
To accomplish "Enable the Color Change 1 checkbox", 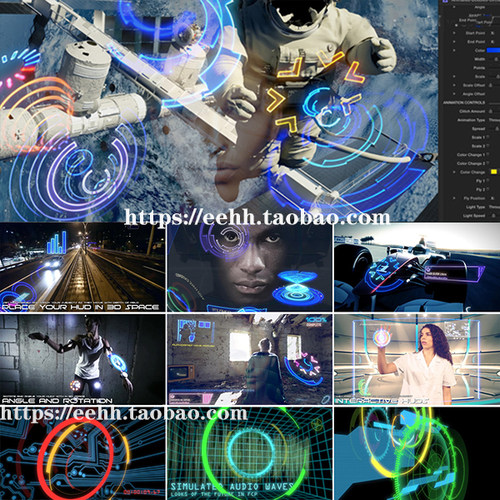I will click(488, 154).
